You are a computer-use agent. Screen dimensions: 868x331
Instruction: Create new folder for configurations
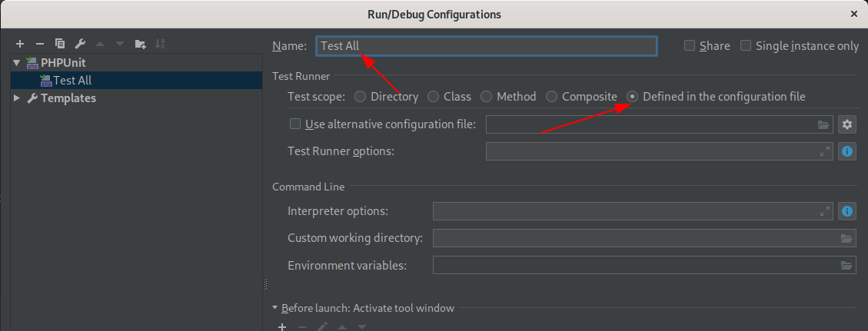[x=140, y=44]
